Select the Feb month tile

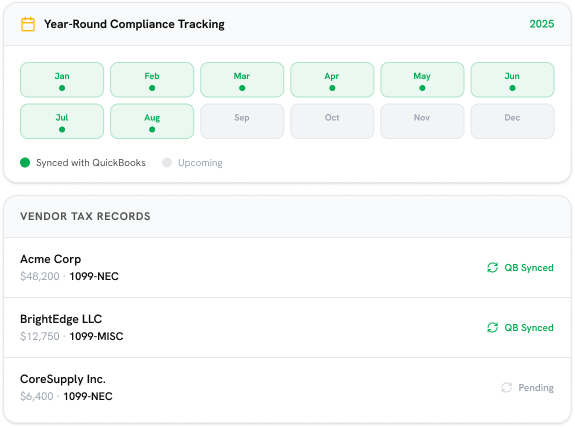[152, 80]
